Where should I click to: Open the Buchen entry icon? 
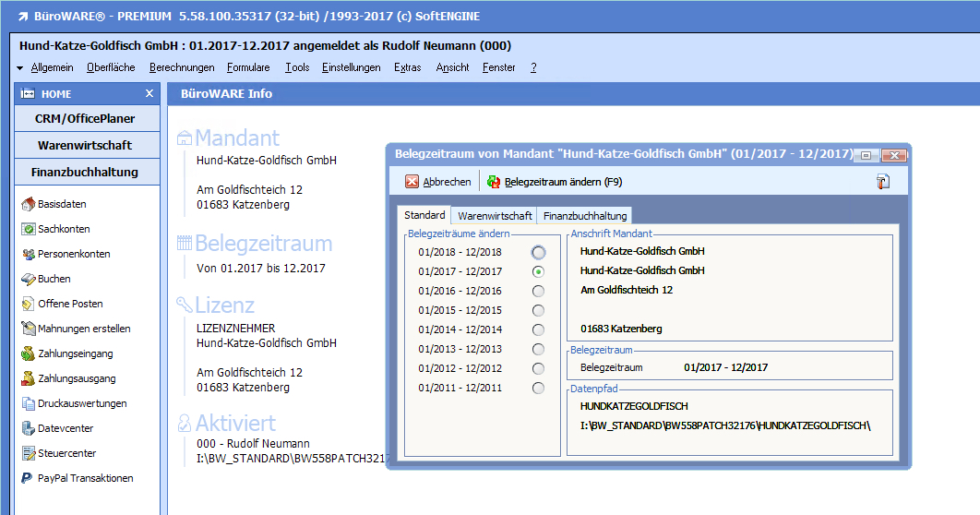click(x=29, y=279)
